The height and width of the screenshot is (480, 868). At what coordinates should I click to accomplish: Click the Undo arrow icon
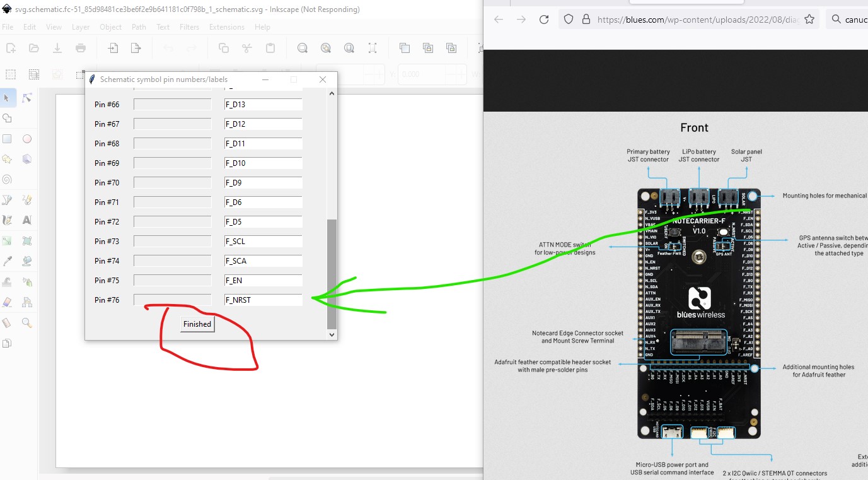[168, 48]
